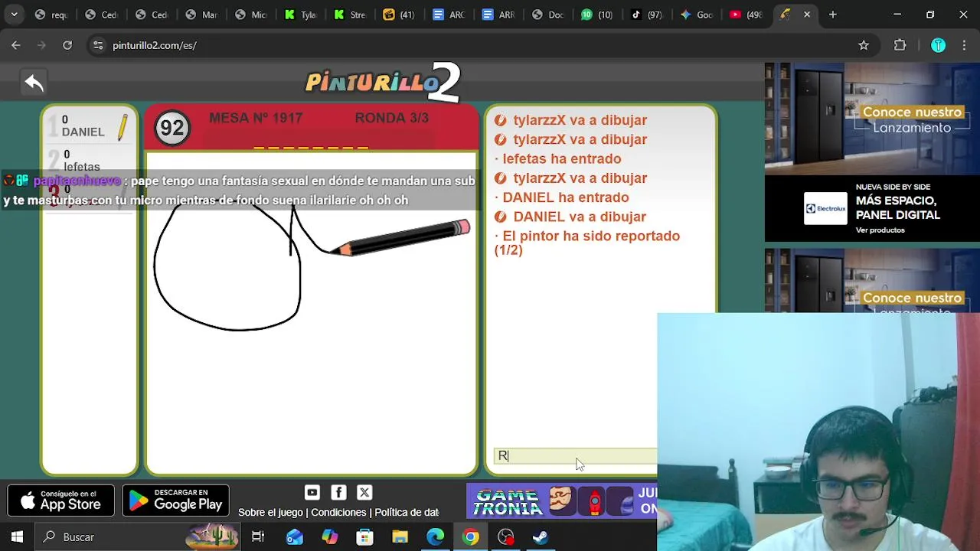Click the round timer showing 92
This screenshot has width=980, height=551.
[x=172, y=128]
